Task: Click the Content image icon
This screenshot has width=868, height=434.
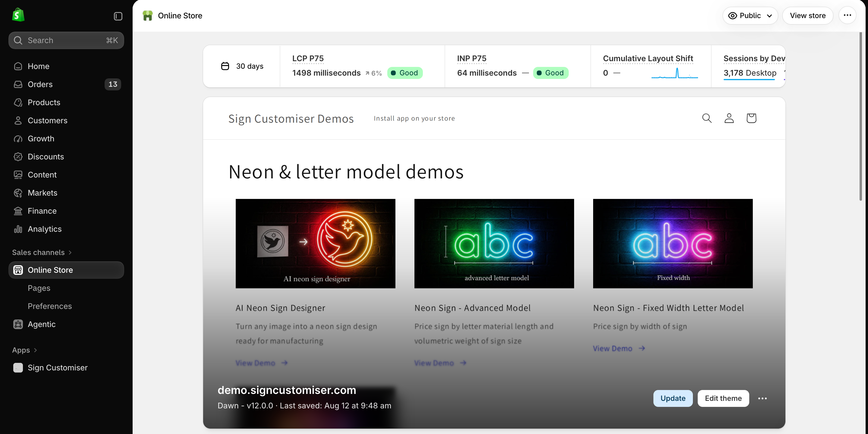Action: (x=18, y=175)
